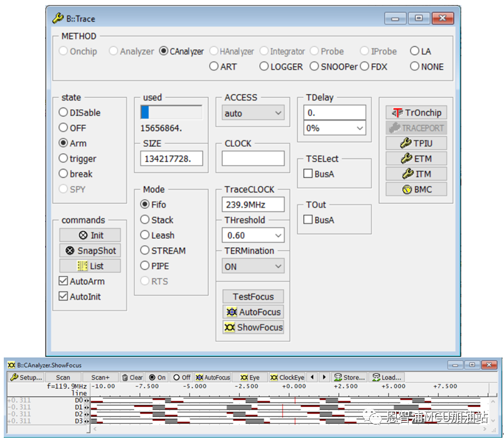Choose Stack mode
The image size is (504, 439).
[156, 219]
